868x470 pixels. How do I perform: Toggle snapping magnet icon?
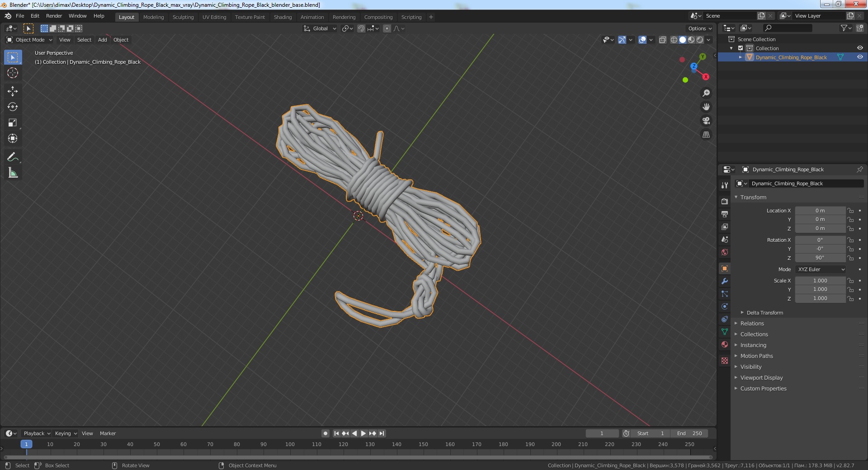[x=361, y=28]
